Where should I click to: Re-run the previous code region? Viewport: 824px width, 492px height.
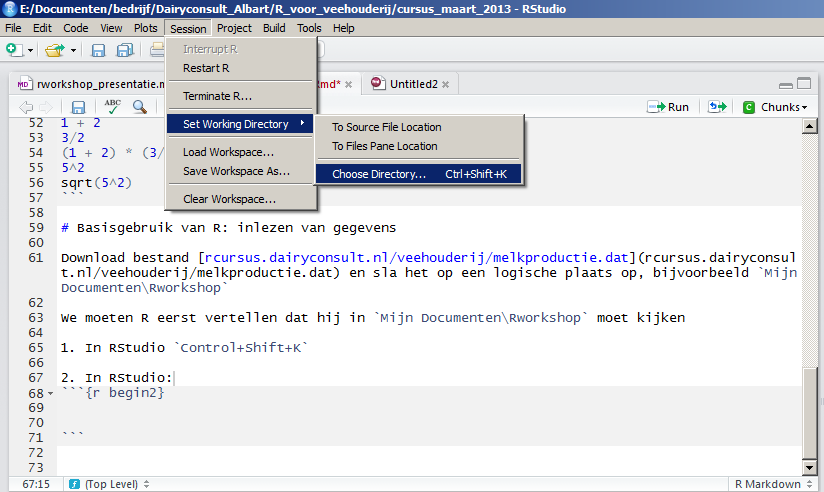(717, 107)
